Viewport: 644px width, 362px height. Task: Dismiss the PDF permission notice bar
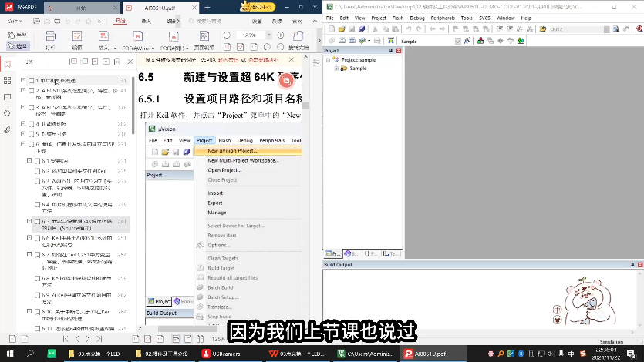[292, 60]
